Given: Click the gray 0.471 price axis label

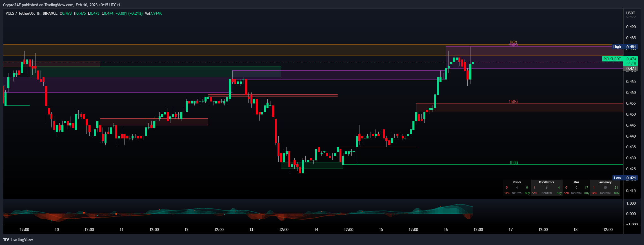Looking at the screenshot, I should click(x=631, y=69).
